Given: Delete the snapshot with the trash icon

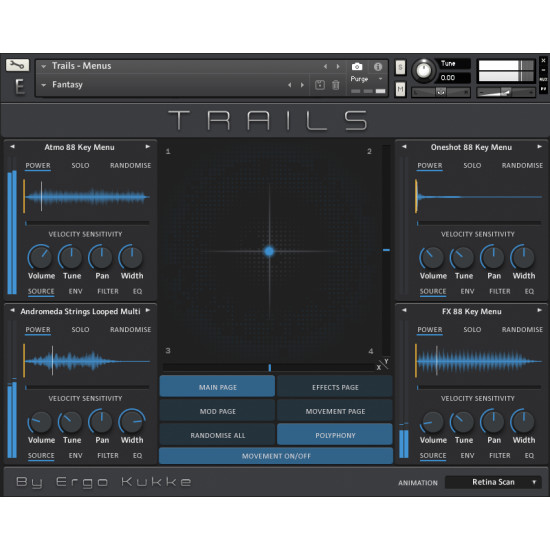Looking at the screenshot, I should [336, 85].
